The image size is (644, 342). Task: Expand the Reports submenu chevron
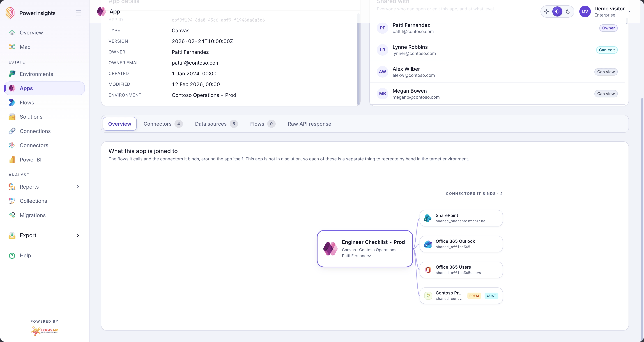(78, 187)
